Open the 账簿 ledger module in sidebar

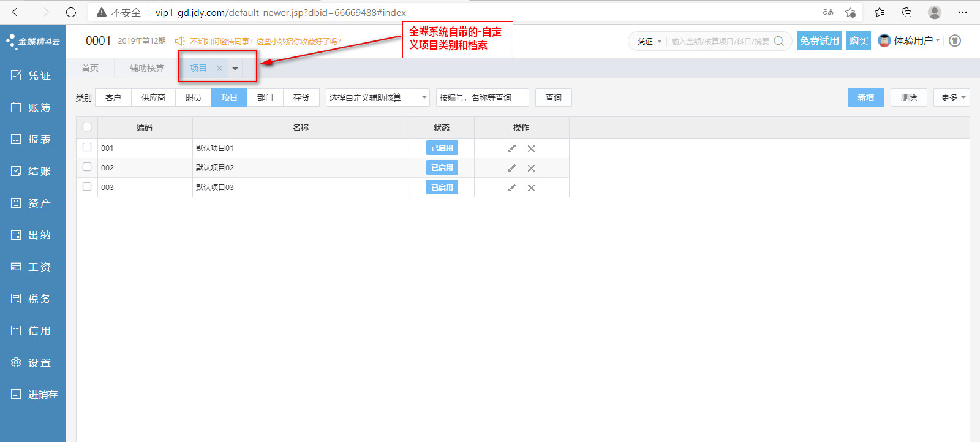(32, 107)
